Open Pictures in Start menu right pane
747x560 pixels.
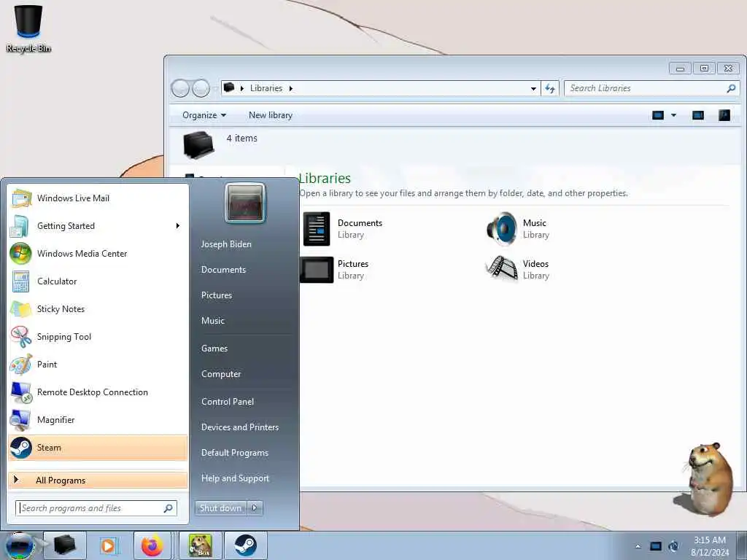pos(217,295)
